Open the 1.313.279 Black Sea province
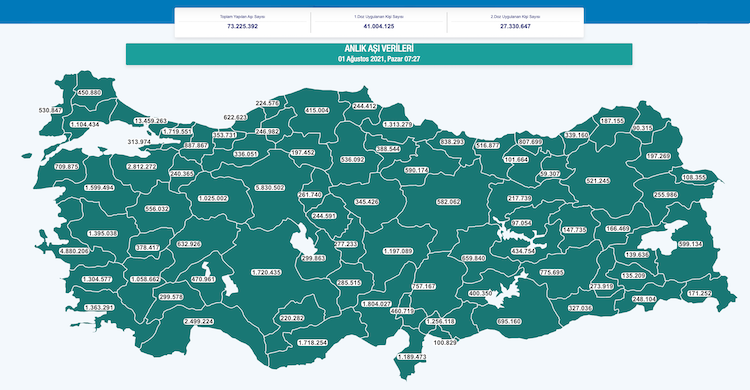Viewport: 750px width, 390px height. click(397, 124)
